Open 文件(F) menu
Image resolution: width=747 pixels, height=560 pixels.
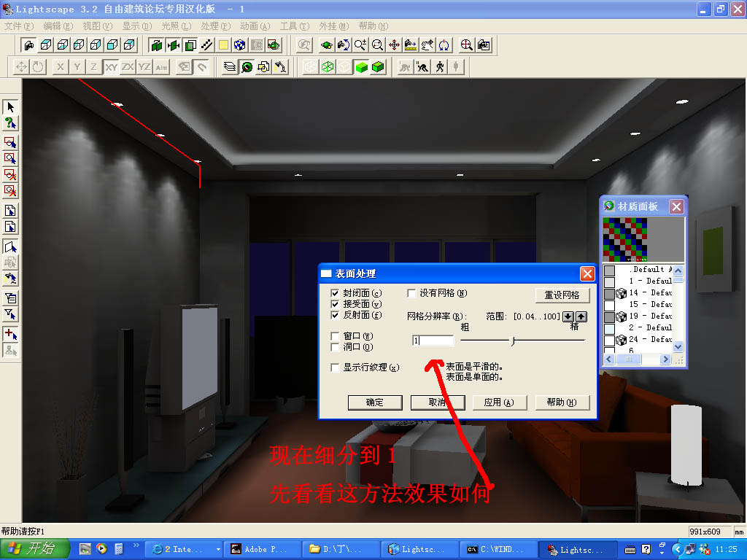click(x=18, y=26)
